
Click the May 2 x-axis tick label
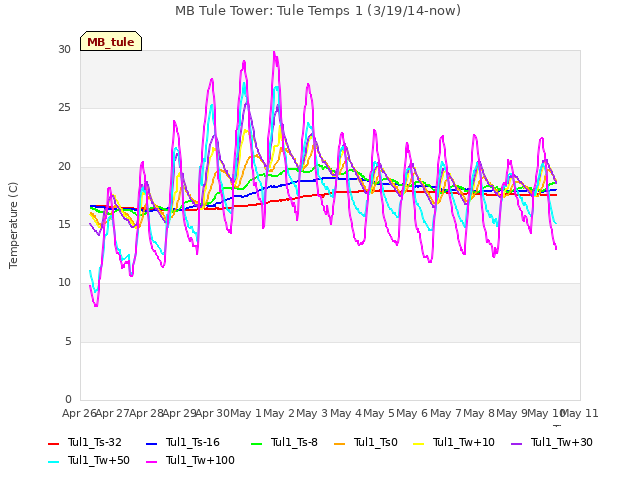279,413
